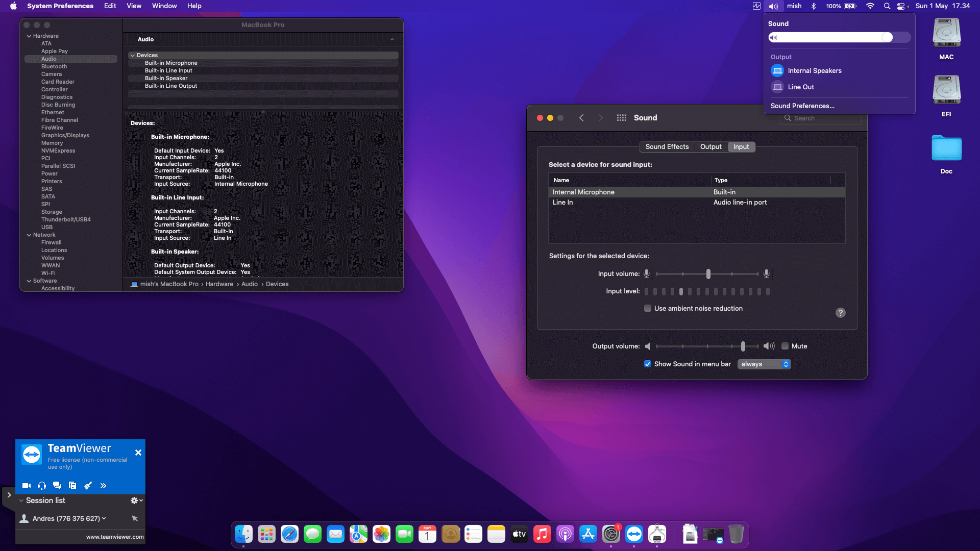Viewport: 980px width, 551px height.
Task: Tick the Mute checkbox
Action: (x=785, y=346)
